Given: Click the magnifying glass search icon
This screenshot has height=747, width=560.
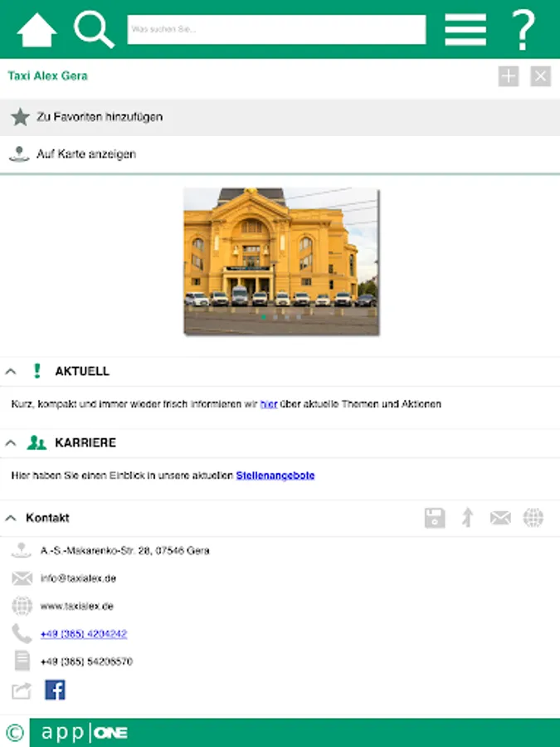Looking at the screenshot, I should [94, 30].
